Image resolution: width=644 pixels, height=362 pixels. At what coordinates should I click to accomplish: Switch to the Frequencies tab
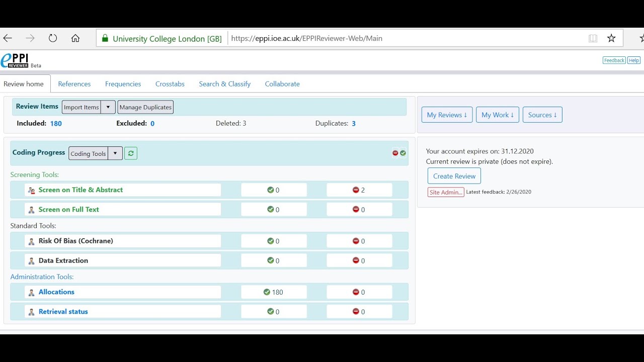(x=123, y=84)
